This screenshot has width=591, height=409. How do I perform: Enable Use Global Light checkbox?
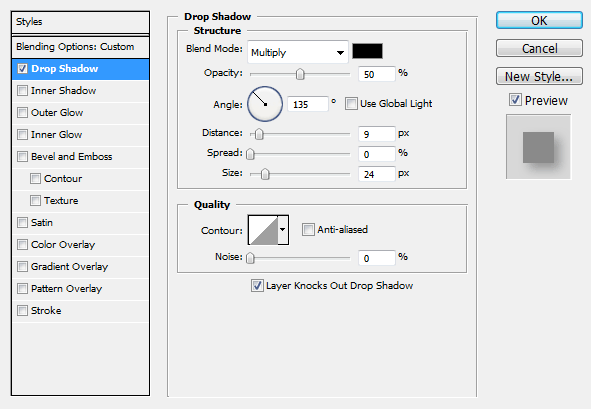[x=351, y=104]
